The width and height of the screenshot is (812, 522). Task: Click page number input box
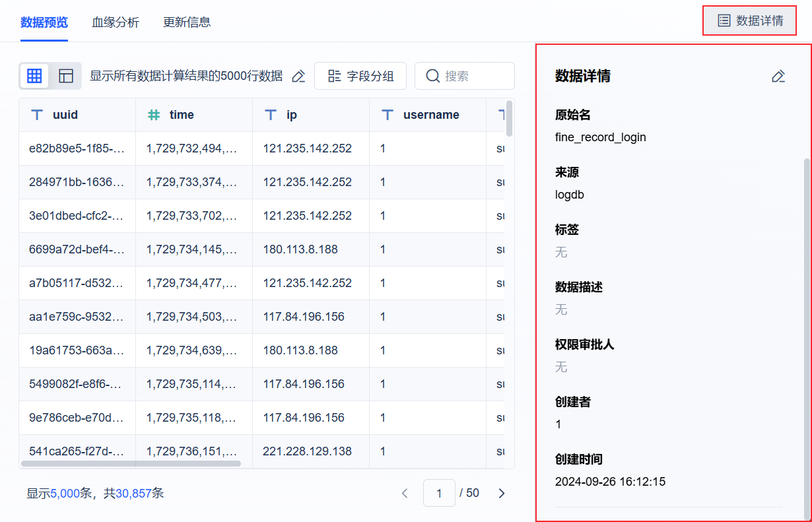(440, 493)
